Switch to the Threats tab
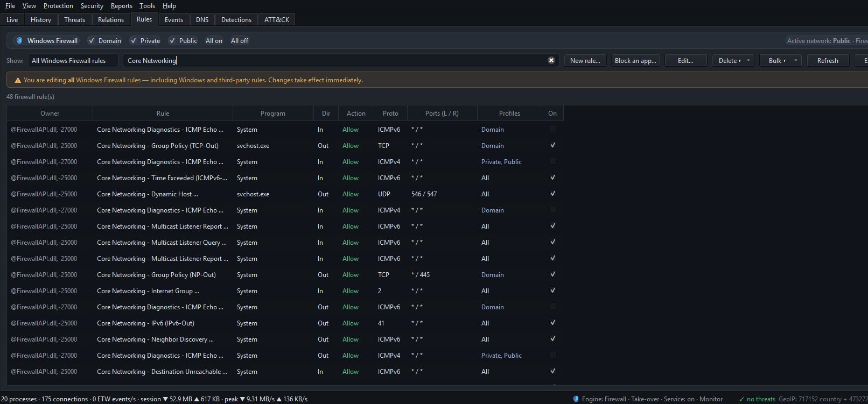Screen dimensions: 868x404 click(x=74, y=20)
